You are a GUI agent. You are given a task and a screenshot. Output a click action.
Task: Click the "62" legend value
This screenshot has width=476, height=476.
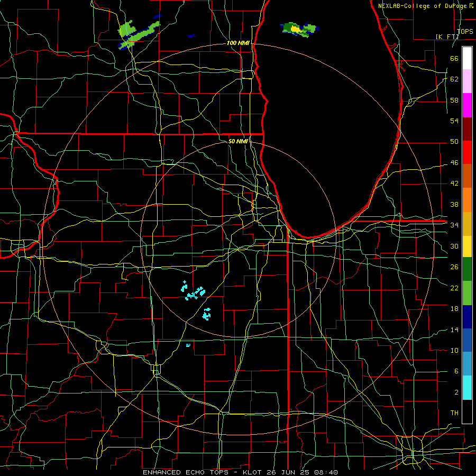click(454, 79)
